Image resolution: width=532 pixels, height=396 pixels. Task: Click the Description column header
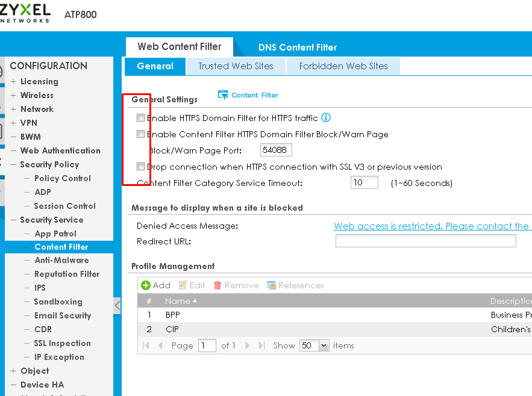click(x=511, y=301)
